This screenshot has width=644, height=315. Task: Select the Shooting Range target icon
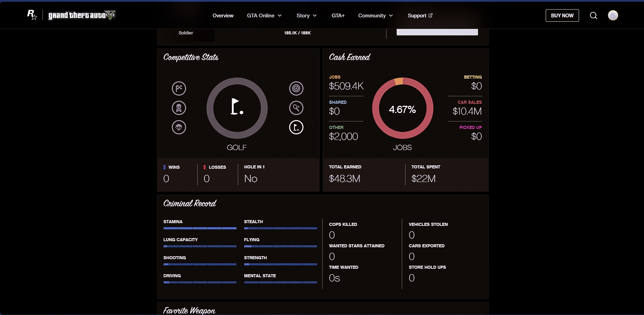coord(296,88)
